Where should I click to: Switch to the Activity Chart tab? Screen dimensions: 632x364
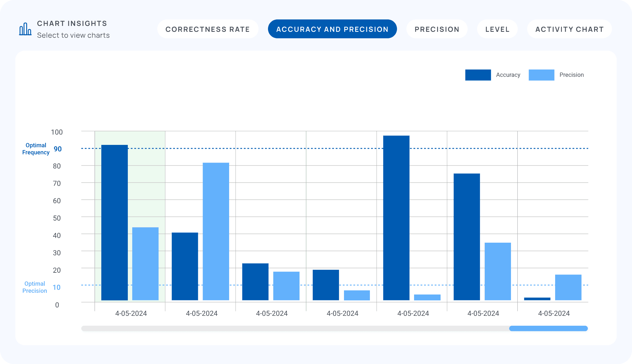pos(570,29)
